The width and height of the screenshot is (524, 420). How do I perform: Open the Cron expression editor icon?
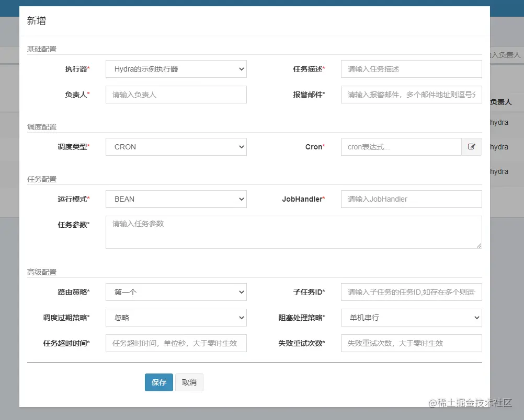pos(472,147)
